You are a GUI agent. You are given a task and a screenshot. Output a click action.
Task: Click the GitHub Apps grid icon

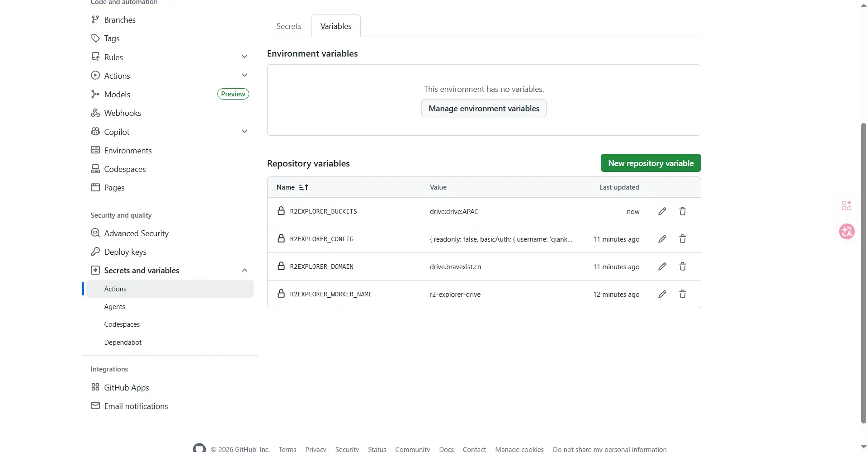[95, 387]
